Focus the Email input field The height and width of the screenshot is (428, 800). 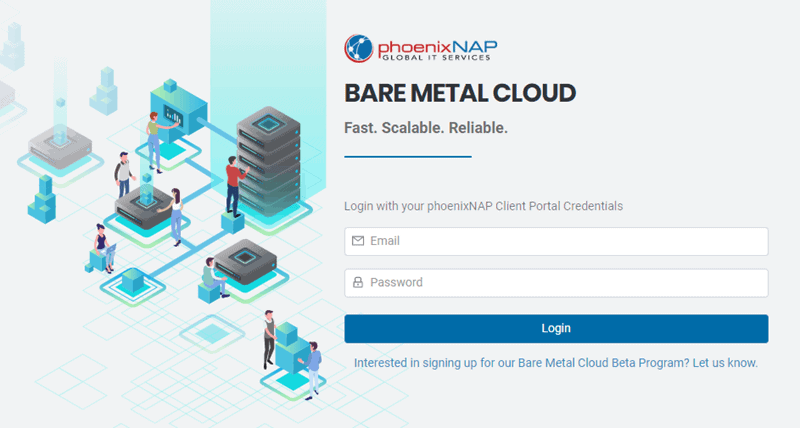pyautogui.click(x=556, y=241)
